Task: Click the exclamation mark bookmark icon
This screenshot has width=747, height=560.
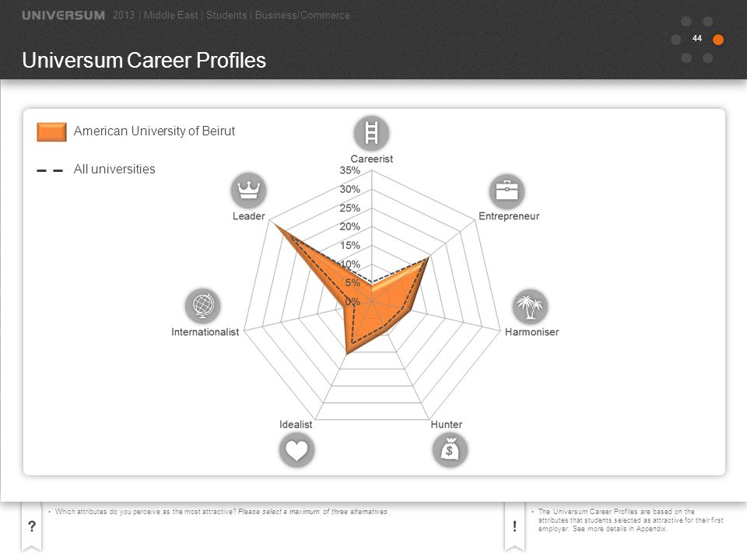Action: [x=514, y=527]
